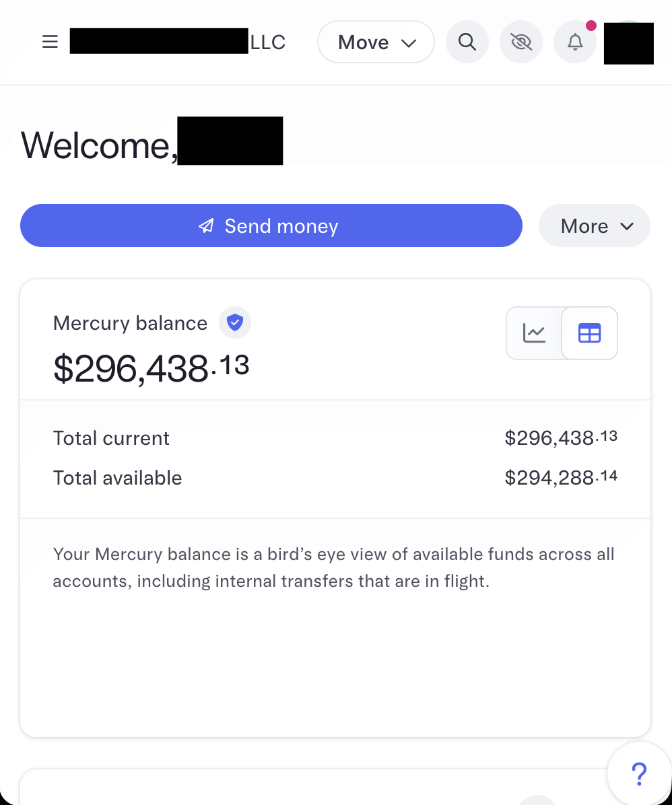672x805 pixels.
Task: Click the Total current row
Action: coord(335,438)
